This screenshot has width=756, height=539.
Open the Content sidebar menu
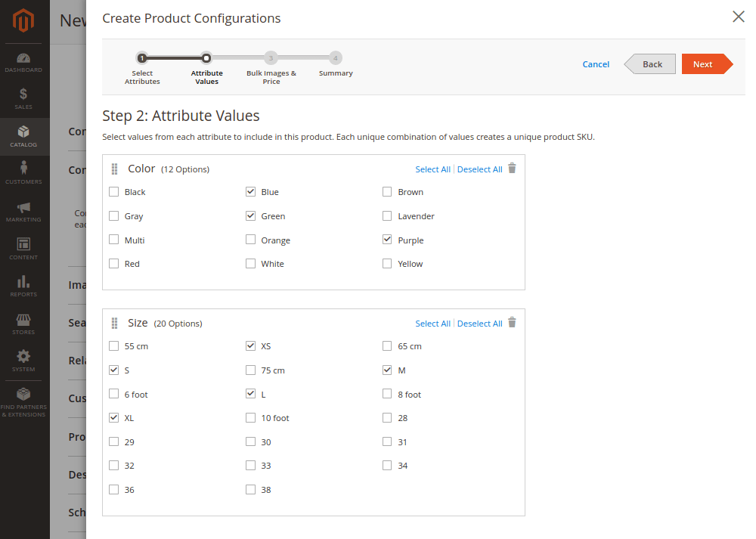pyautogui.click(x=23, y=249)
